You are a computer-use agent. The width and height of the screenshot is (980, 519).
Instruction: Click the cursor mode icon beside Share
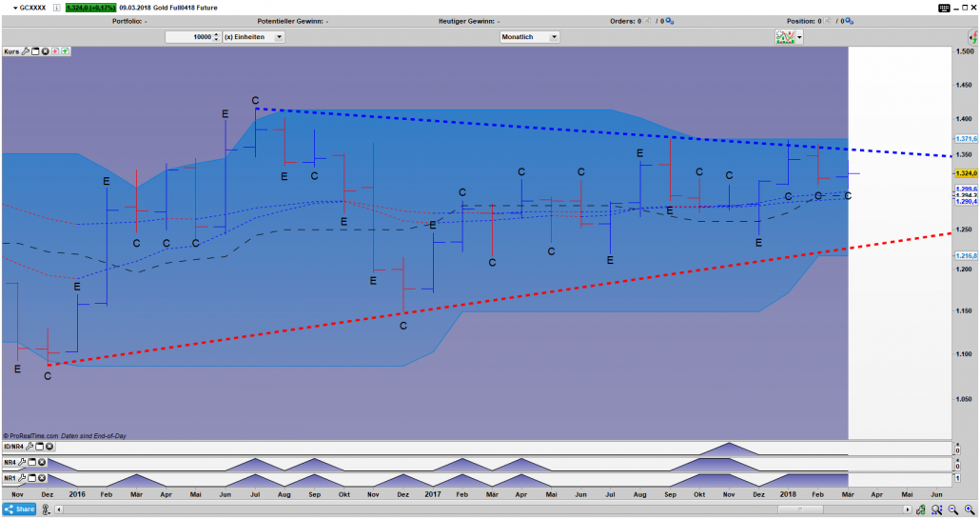point(46,509)
